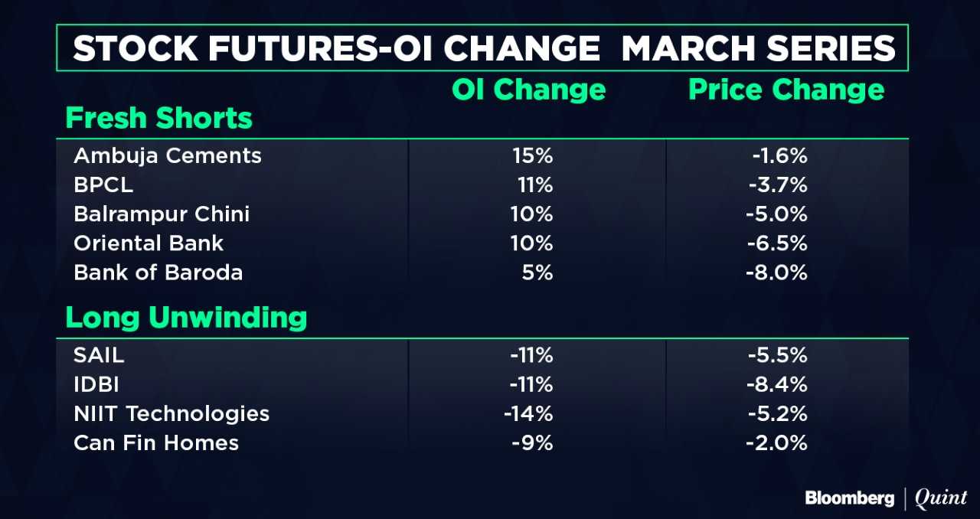
Task: Select the Ambuja Cements row label
Action: pos(168,156)
